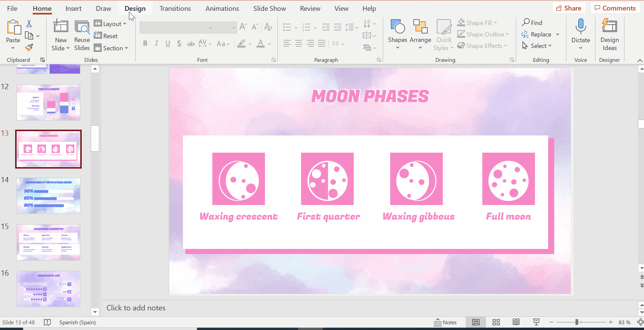Toggle the Notes pane in status bar
The image size is (644, 330).
pyautogui.click(x=445, y=322)
